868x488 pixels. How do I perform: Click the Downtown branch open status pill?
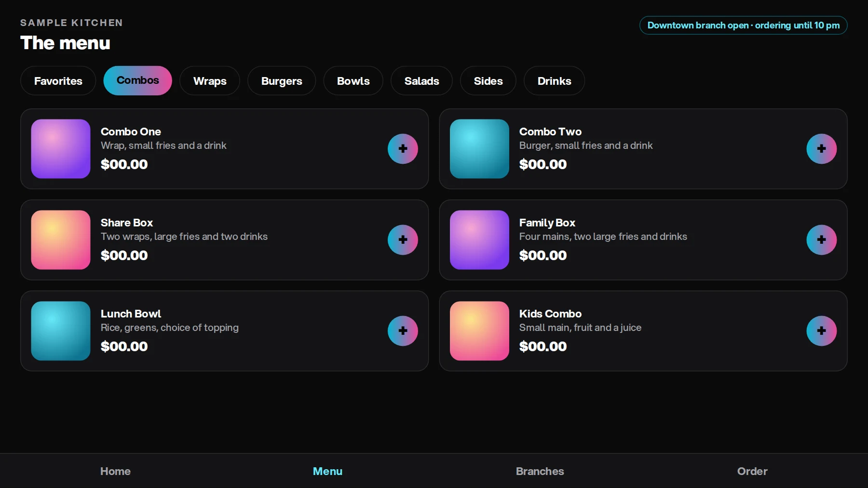point(743,26)
